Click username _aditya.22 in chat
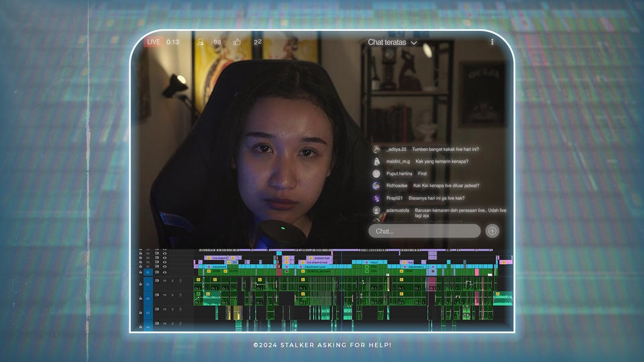The height and width of the screenshot is (362, 644). pos(396,149)
